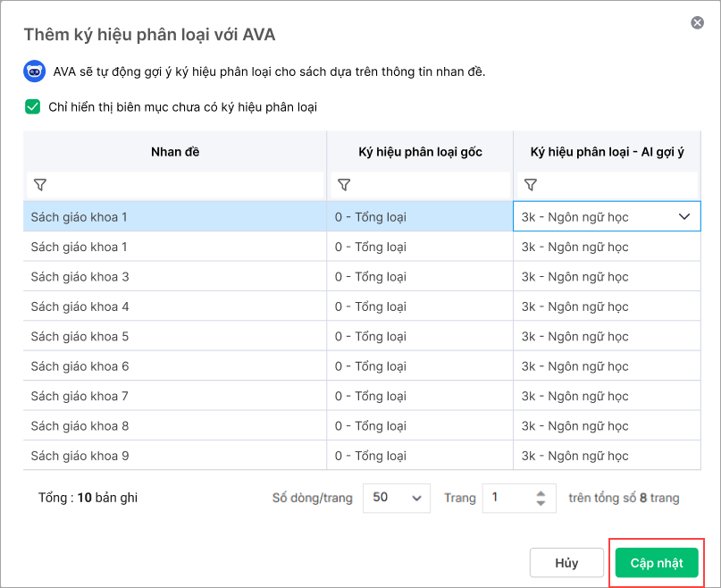Click AI suggestion cell for Sách giáo khoa 7
This screenshot has height=588, width=721.
point(607,396)
